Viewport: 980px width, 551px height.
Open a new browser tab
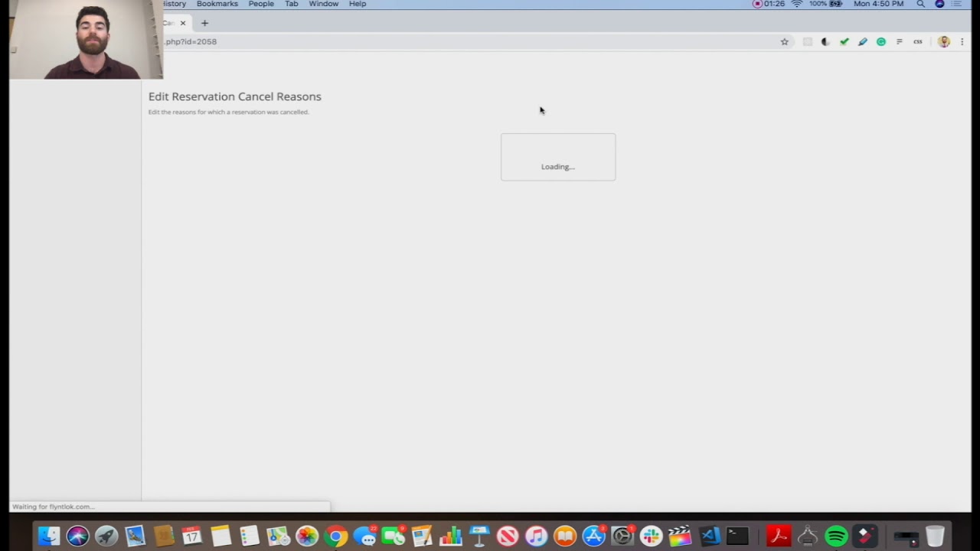204,23
